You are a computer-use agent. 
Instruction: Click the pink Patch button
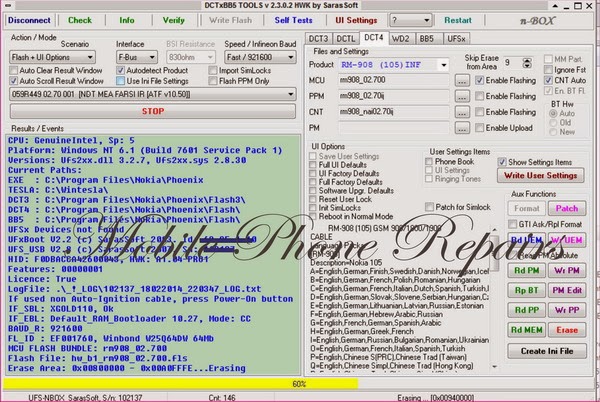[x=567, y=208]
